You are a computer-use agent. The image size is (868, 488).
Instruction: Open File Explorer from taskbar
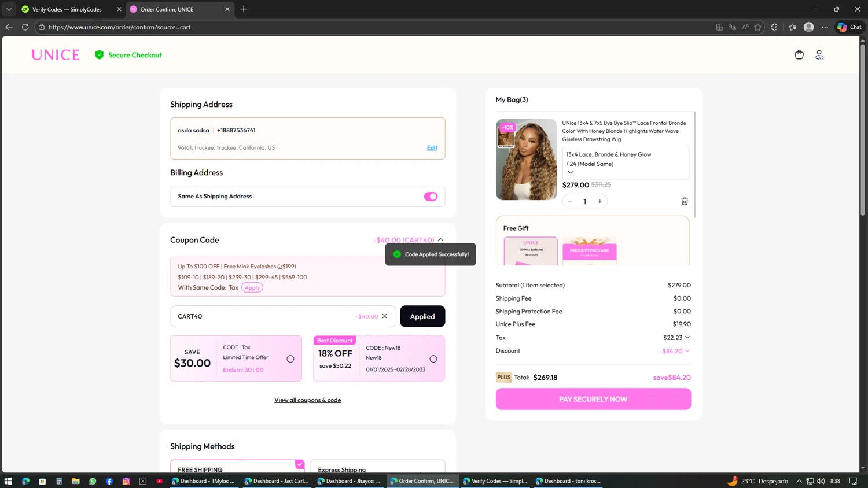click(x=76, y=481)
